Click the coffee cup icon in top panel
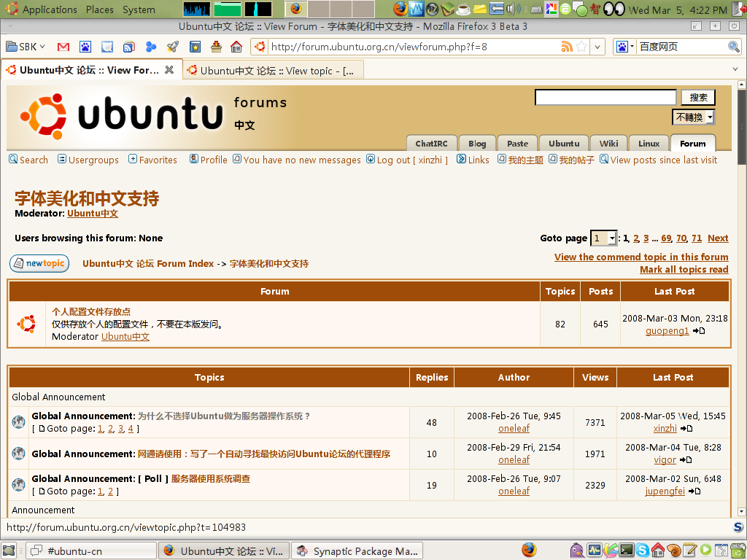This screenshot has width=747, height=560. point(463,9)
